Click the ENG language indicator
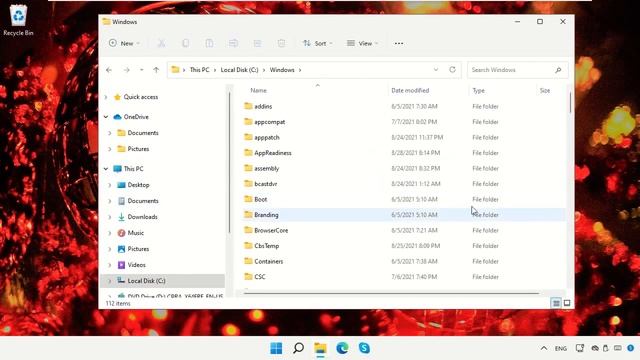The width and height of the screenshot is (640, 360). [x=561, y=349]
